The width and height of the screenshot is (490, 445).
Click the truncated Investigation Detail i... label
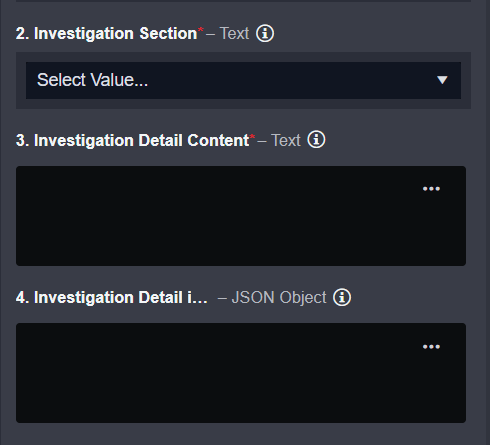(112, 297)
